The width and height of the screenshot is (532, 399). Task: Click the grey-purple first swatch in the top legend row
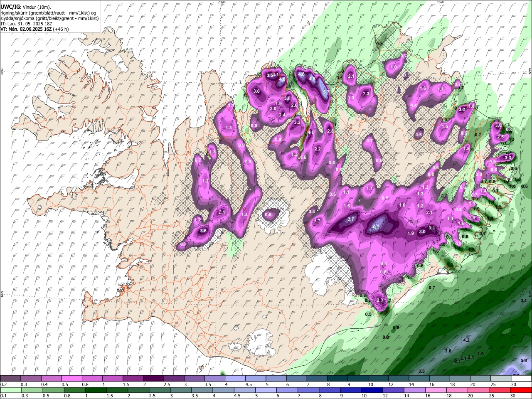[10, 379]
